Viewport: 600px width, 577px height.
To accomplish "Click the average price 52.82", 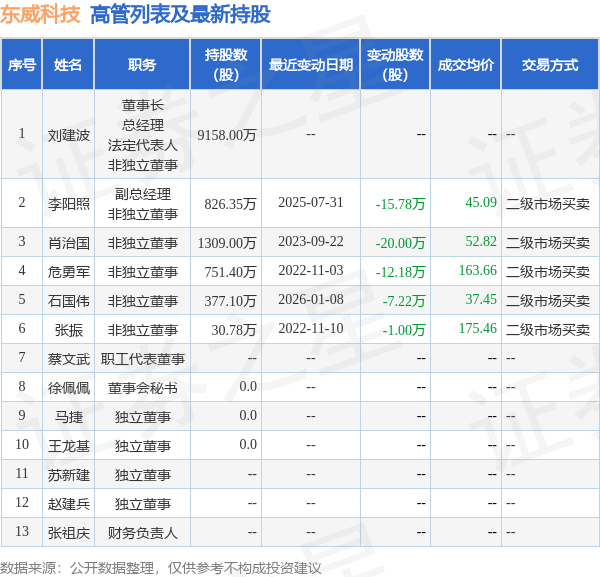I will point(481,241).
